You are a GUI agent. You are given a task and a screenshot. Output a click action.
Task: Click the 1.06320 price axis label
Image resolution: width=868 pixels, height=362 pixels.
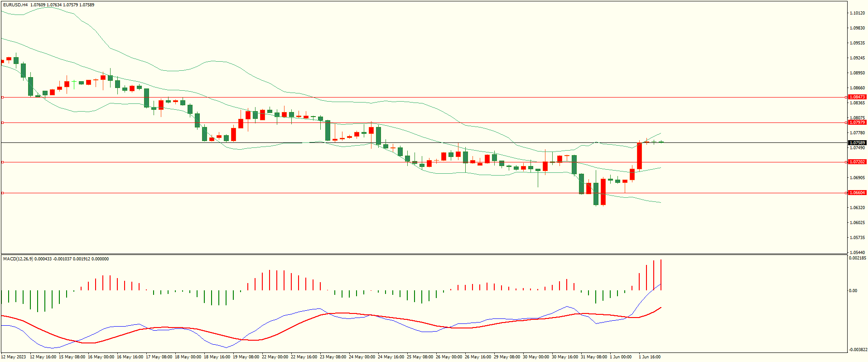point(857,208)
